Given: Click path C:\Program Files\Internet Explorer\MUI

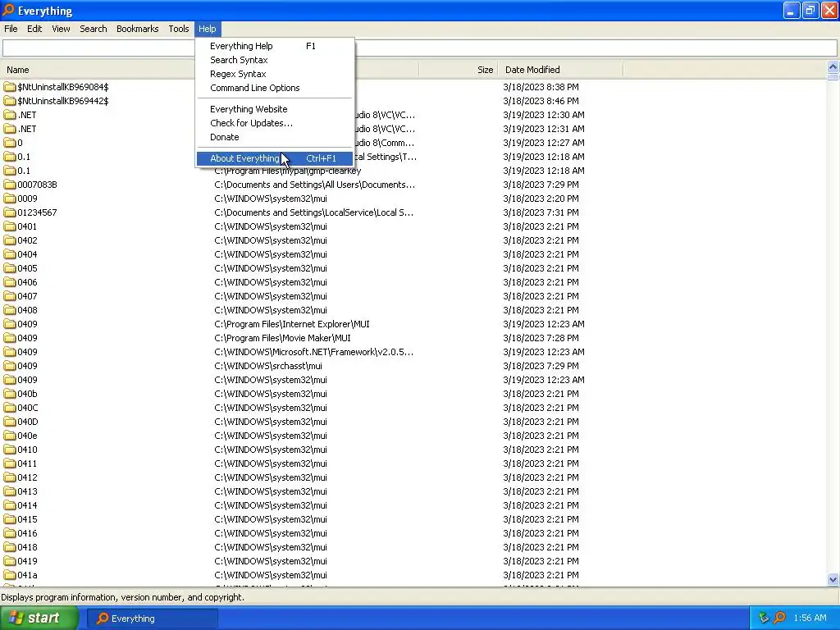Looking at the screenshot, I should point(292,324).
